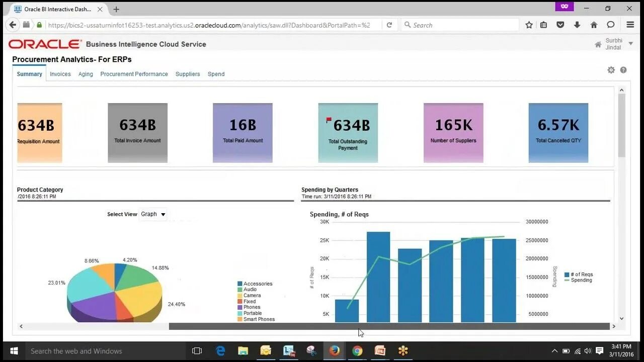Open the Firefox hamburger menu

click(x=630, y=25)
